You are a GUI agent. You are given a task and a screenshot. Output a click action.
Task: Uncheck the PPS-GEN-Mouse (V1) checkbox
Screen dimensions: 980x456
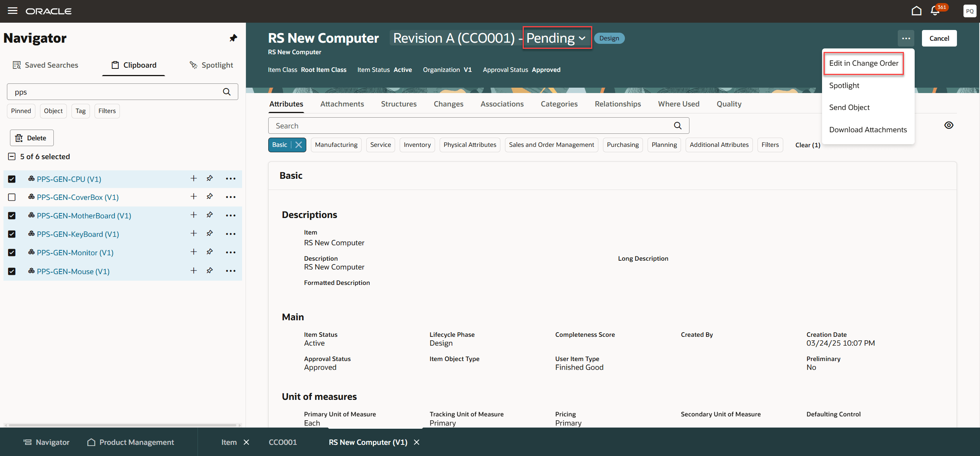tap(12, 271)
